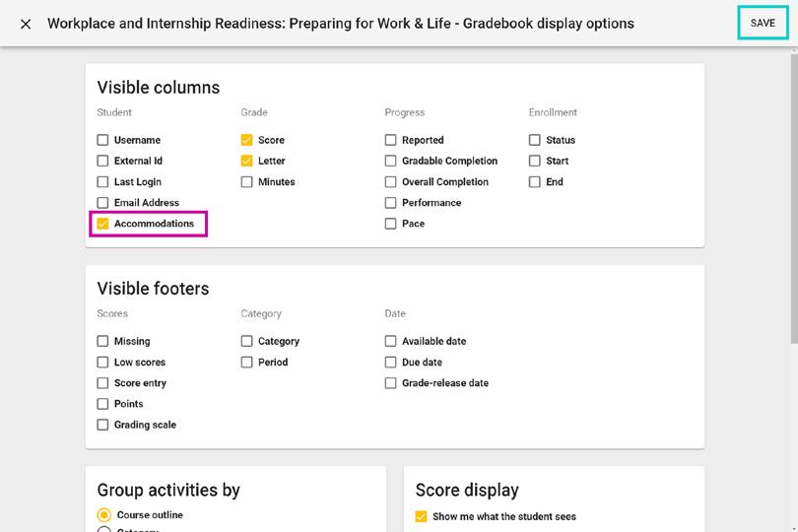
Task: Enable Email Address column
Action: 102,203
